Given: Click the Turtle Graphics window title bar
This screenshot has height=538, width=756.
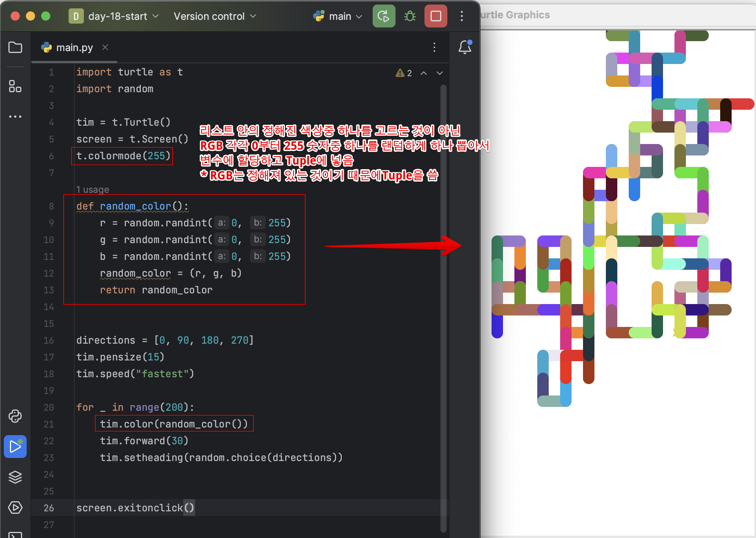Looking at the screenshot, I should point(617,15).
